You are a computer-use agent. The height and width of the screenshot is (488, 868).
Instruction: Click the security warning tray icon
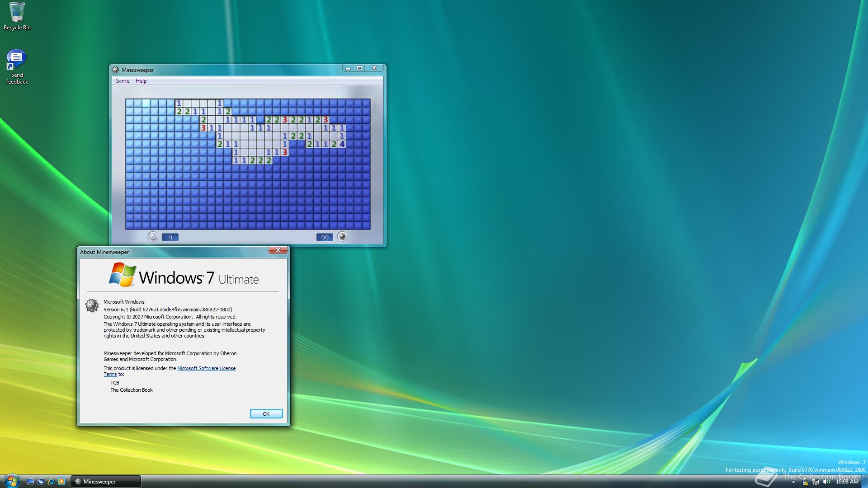pos(805,482)
